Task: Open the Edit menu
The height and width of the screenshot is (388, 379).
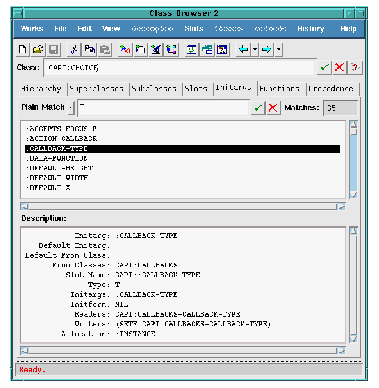Action: click(85, 29)
